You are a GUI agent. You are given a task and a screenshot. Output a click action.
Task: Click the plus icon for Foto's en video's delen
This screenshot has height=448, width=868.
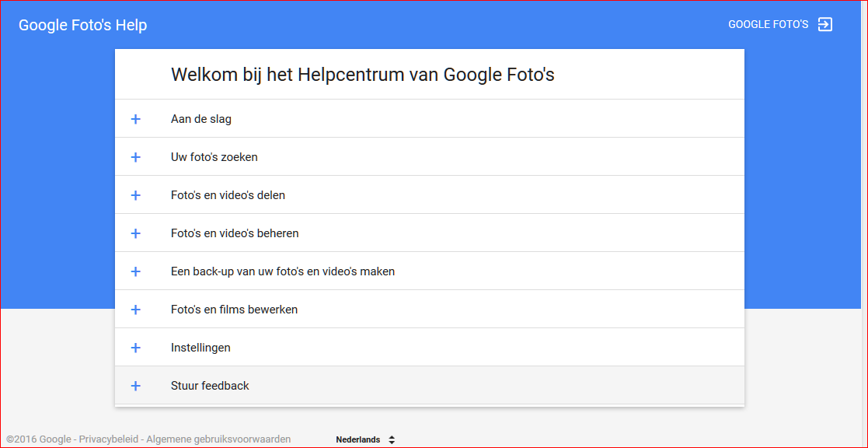(136, 194)
